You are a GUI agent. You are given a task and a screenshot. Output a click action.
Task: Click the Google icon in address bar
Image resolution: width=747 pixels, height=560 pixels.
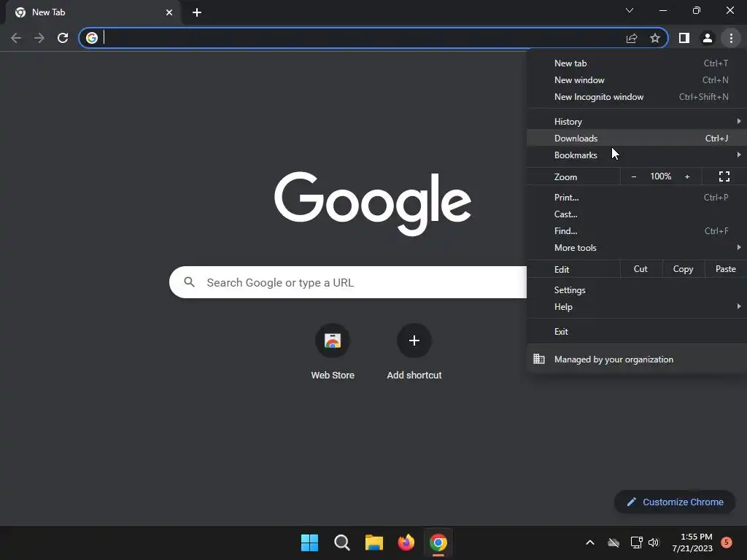pos(92,38)
